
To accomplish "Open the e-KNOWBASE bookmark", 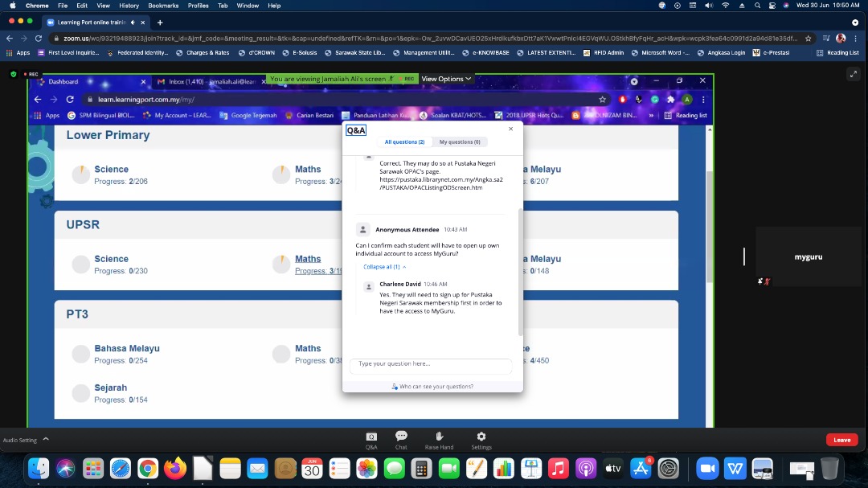I will click(486, 52).
